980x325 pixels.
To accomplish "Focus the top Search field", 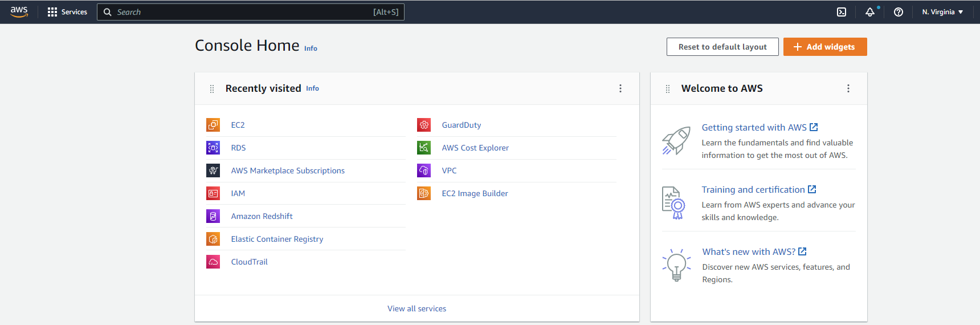I will [251, 12].
